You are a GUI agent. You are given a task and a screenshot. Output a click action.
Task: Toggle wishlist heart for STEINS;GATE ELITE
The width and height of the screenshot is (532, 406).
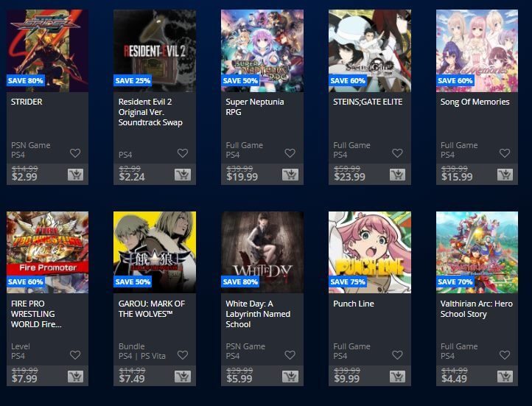[x=397, y=153]
